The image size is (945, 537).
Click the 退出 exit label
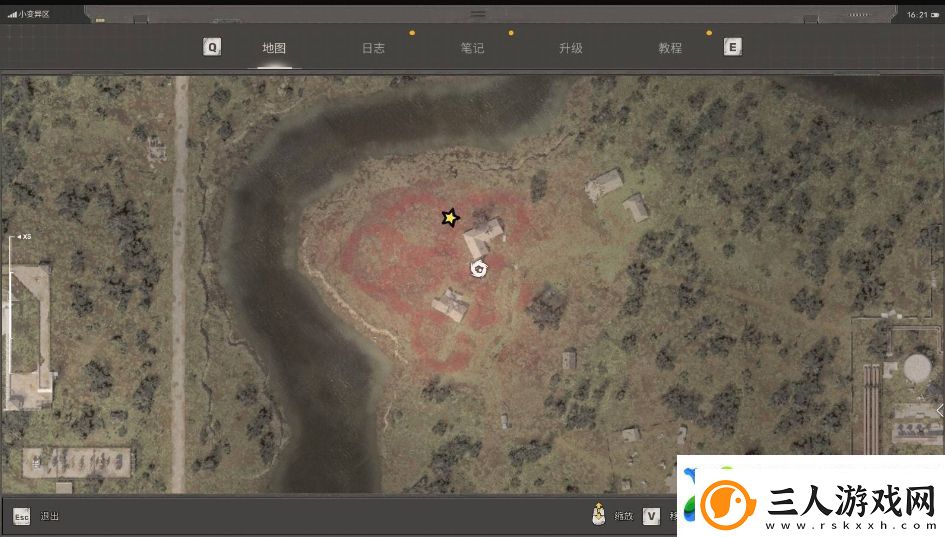(49, 517)
